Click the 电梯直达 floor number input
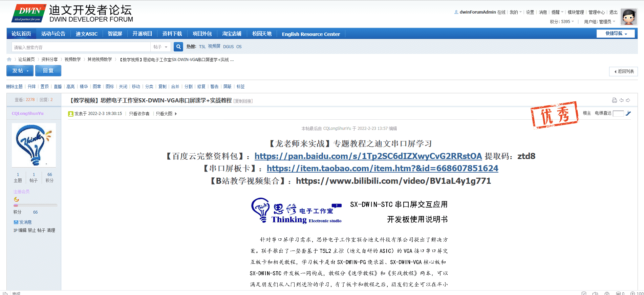The height and width of the screenshot is (295, 644). [618, 114]
